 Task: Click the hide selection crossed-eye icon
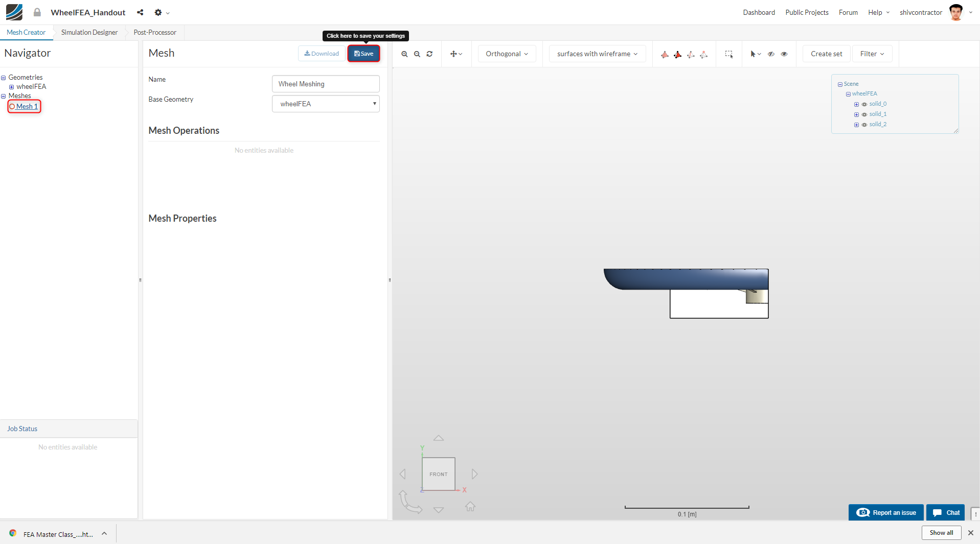[771, 54]
